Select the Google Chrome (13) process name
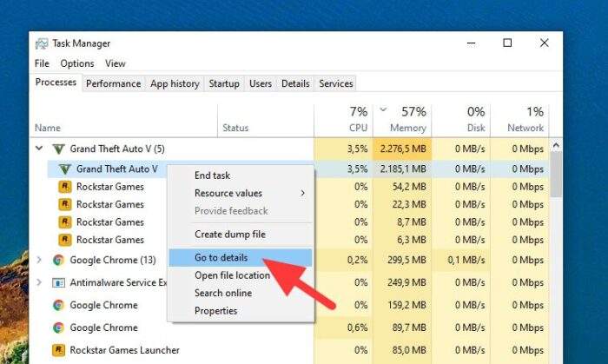Screen dimensions: 608x364 [113, 260]
